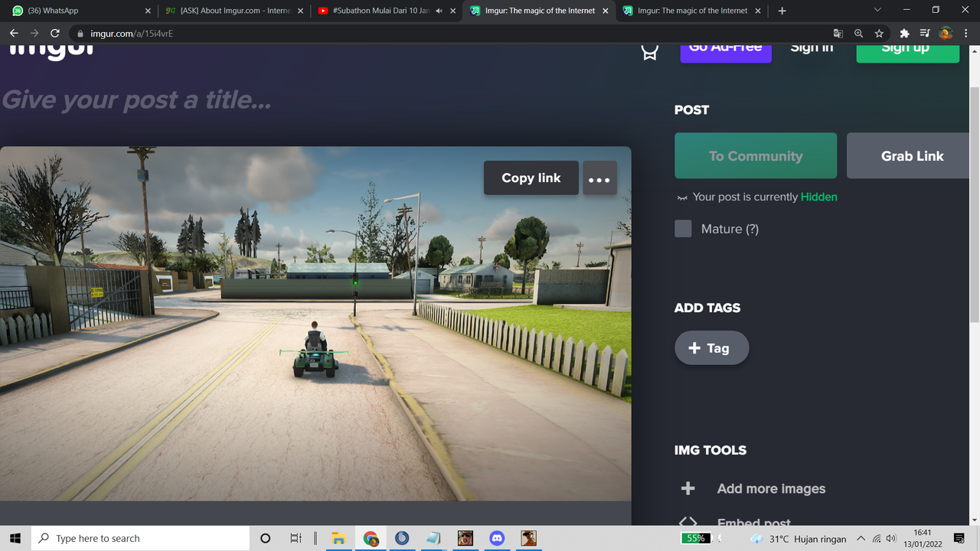Open the Chrome profile avatar
Image resolution: width=980 pixels, height=551 pixels.
(x=946, y=34)
